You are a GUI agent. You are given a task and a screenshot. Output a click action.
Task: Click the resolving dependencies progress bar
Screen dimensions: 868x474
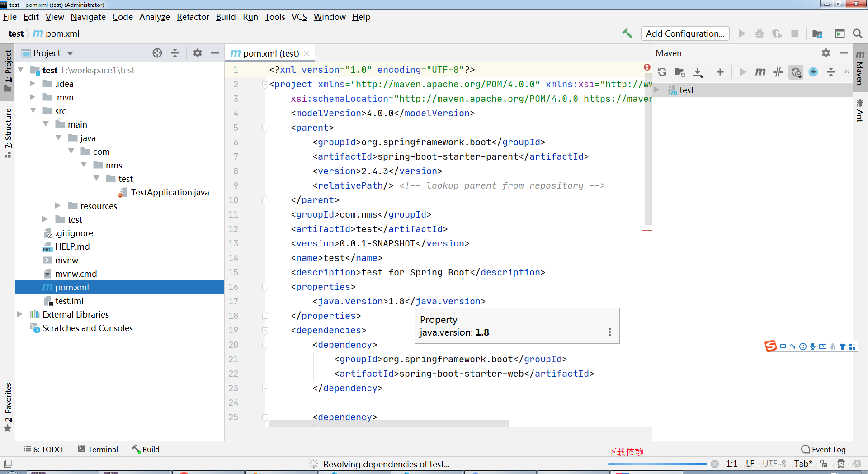click(x=657, y=464)
